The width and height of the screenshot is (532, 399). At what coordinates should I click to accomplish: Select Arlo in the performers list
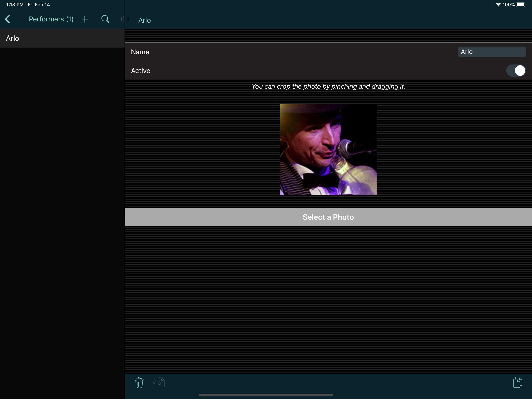(12, 39)
